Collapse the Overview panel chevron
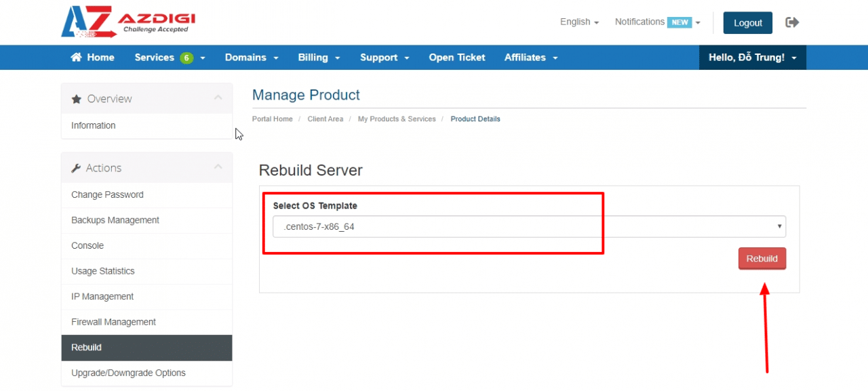This screenshot has width=868, height=391. 218,98
